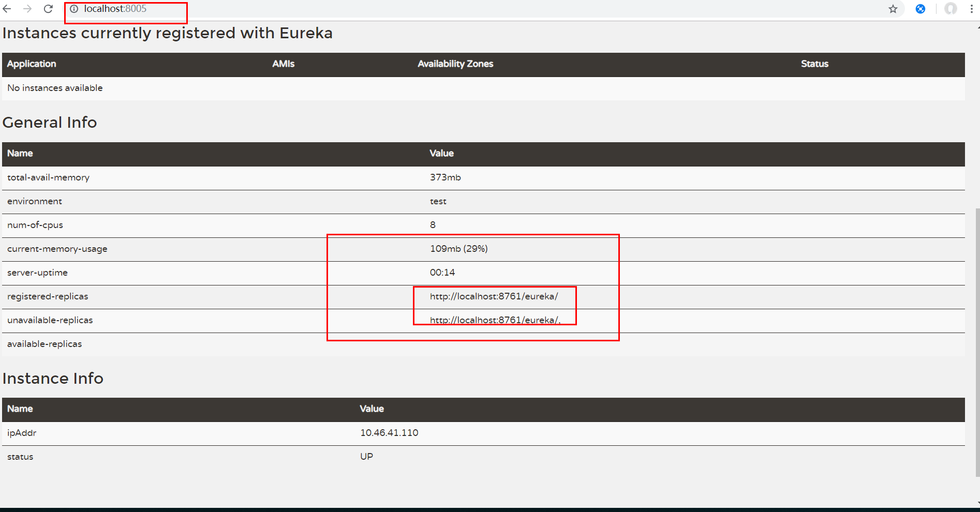Screen dimensions: 980x512
Task: Click the registered-replicas URL http://localhost:8761/eureka/
Action: [494, 296]
